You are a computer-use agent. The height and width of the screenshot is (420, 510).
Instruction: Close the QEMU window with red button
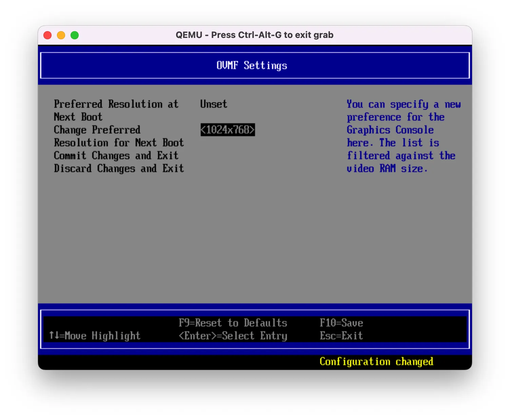(47, 35)
